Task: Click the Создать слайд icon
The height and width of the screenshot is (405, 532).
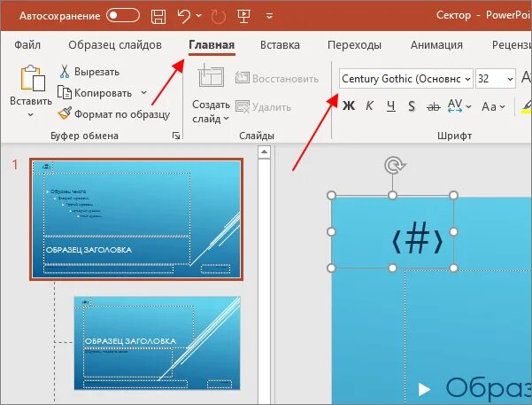Action: click(x=211, y=77)
